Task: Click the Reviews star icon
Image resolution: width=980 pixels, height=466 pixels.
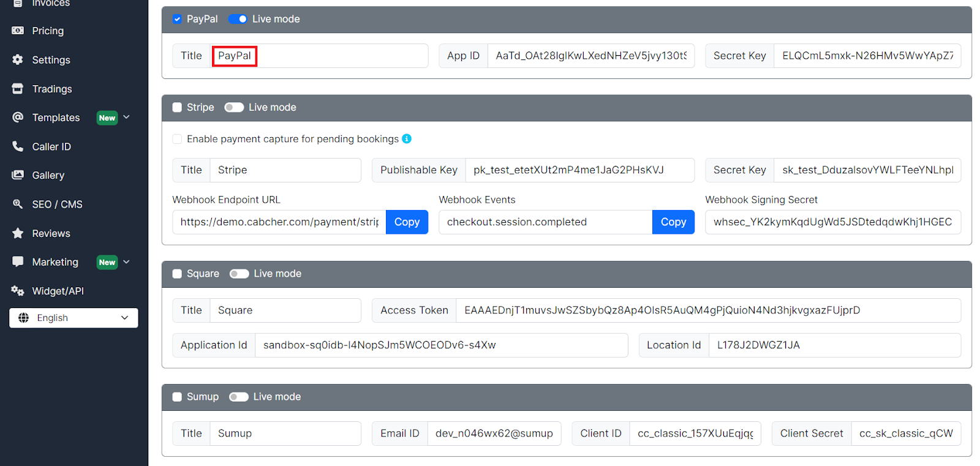Action: pyautogui.click(x=18, y=233)
